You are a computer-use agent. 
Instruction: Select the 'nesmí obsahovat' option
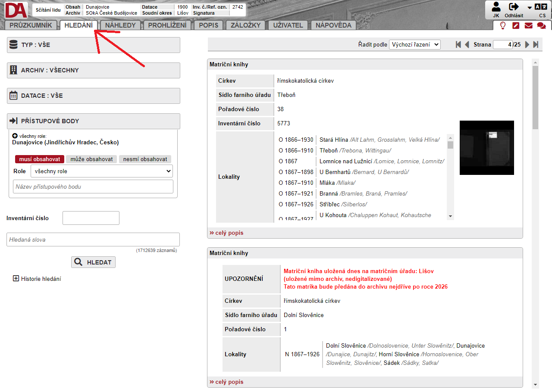pos(145,159)
